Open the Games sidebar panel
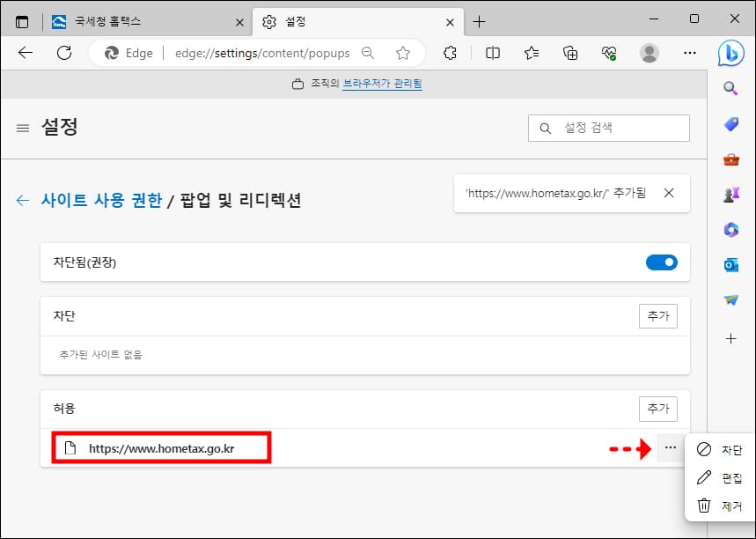Viewport: 756px width, 539px height. click(x=731, y=195)
